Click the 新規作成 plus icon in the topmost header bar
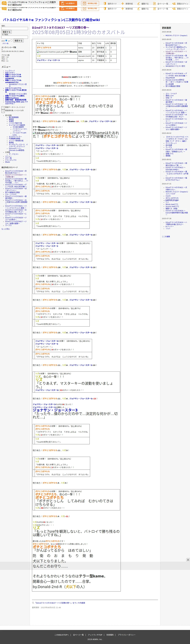The height and width of the screenshot is (644, 190). tap(123, 4)
